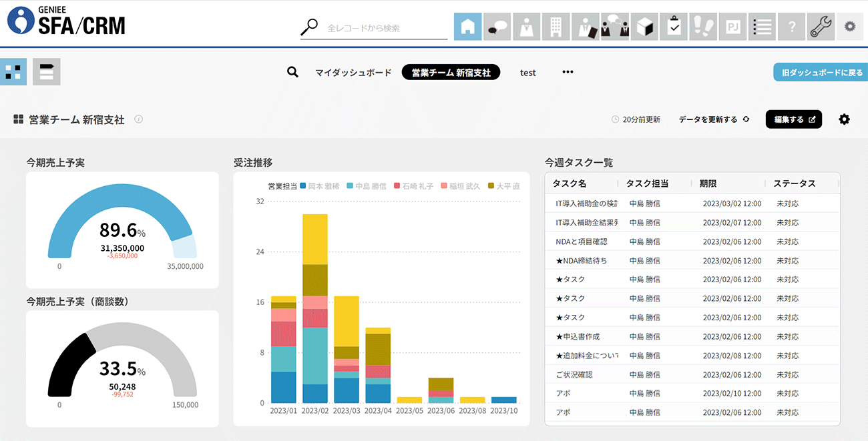Screen dimensions: 868x441
Task: Open the ellipsis menu for more dashboards
Action: tap(567, 71)
